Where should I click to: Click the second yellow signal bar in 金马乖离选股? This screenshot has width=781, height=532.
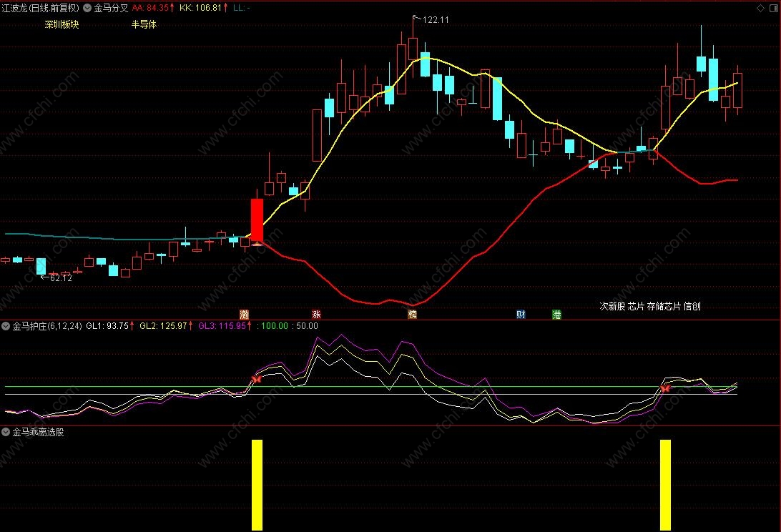point(665,485)
